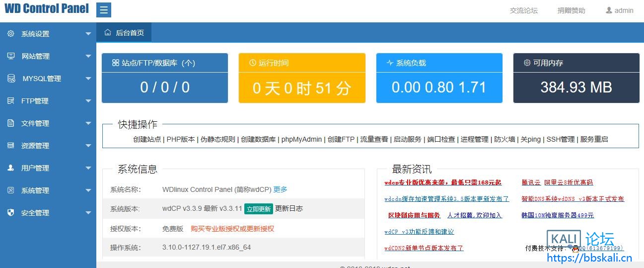Click the server icon beside 资源管理
The width and height of the screenshot is (644, 268).
[x=10, y=146]
